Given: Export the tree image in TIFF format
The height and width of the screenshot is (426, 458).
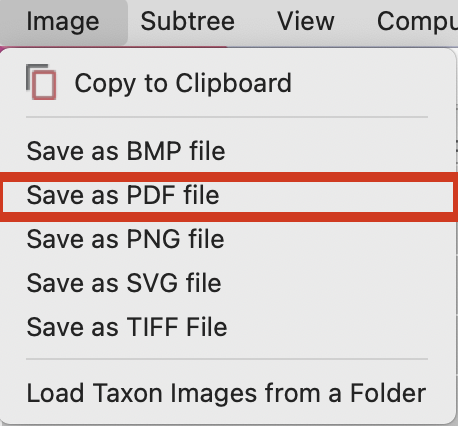Looking at the screenshot, I should pos(127,327).
